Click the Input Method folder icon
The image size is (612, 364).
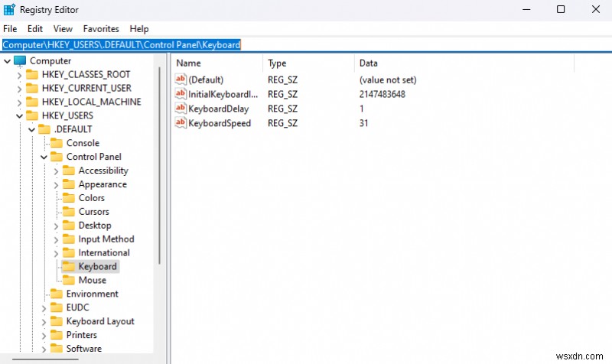click(69, 239)
